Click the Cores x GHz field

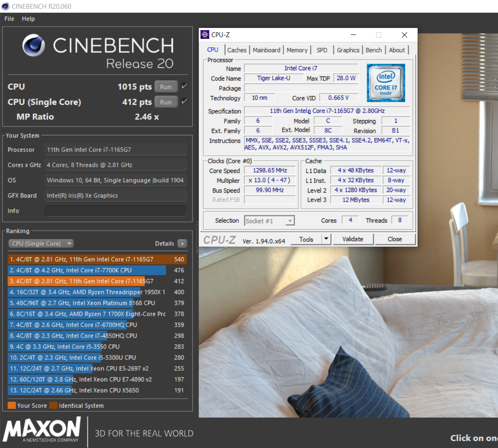pos(115,165)
